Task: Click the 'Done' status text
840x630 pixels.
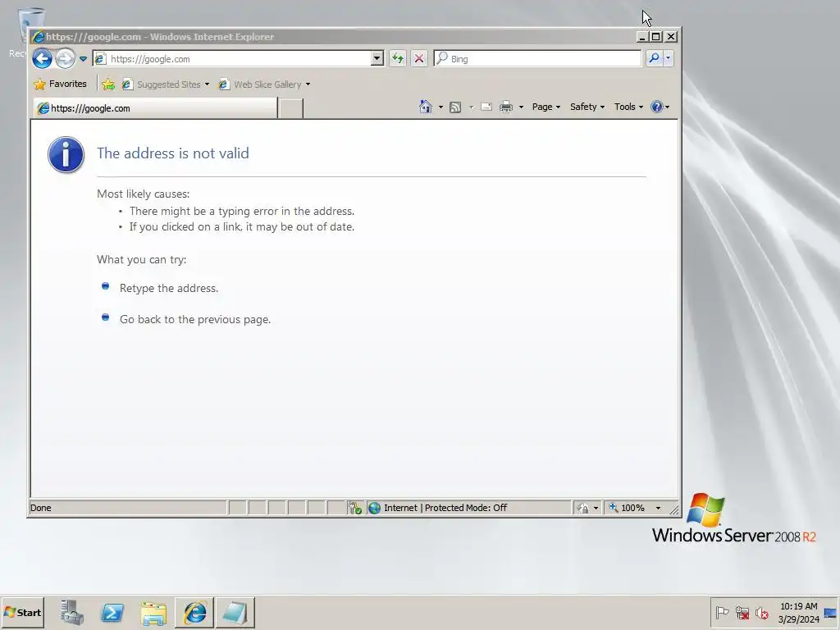Action: (41, 508)
